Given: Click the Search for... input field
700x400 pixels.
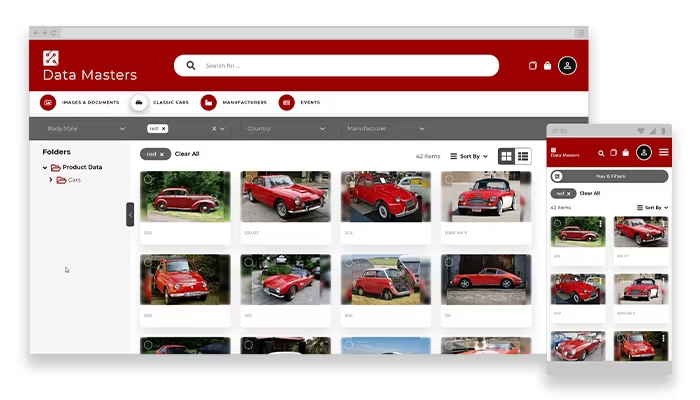Looking at the screenshot, I should [x=336, y=66].
